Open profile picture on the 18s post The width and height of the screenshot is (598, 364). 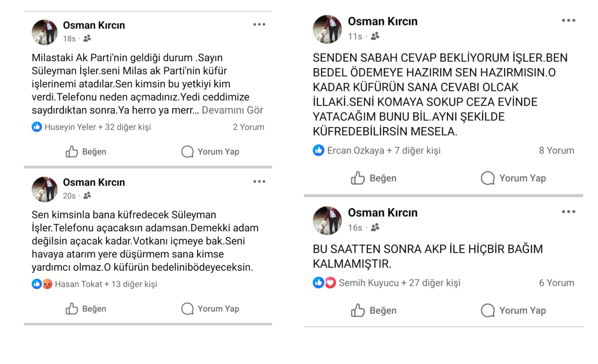point(45,32)
